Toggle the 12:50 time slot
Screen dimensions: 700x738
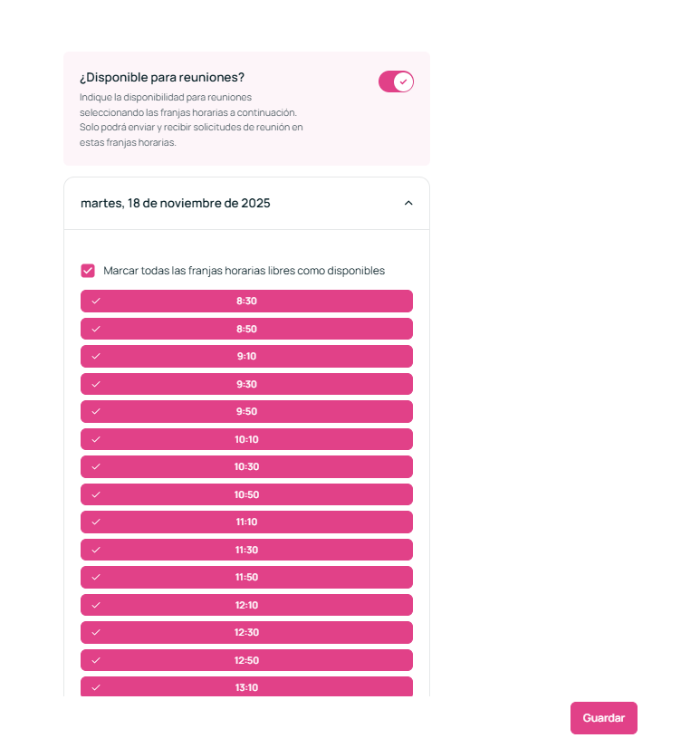tap(246, 660)
